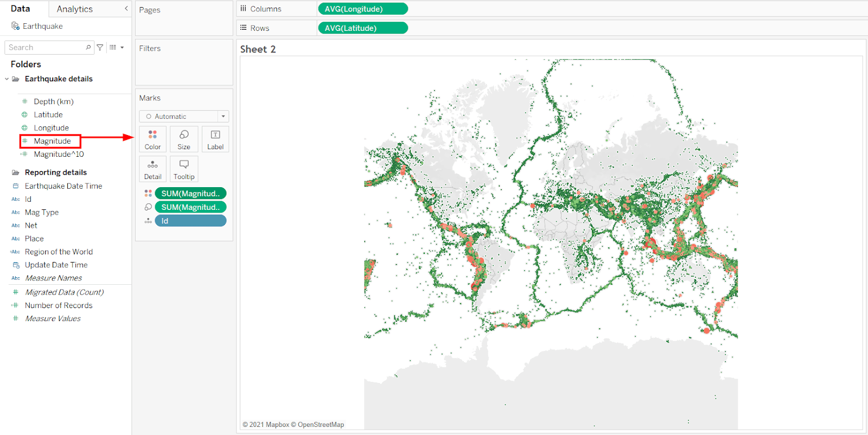This screenshot has height=435, width=868.
Task: Select the Number of Records field
Action: click(x=59, y=305)
